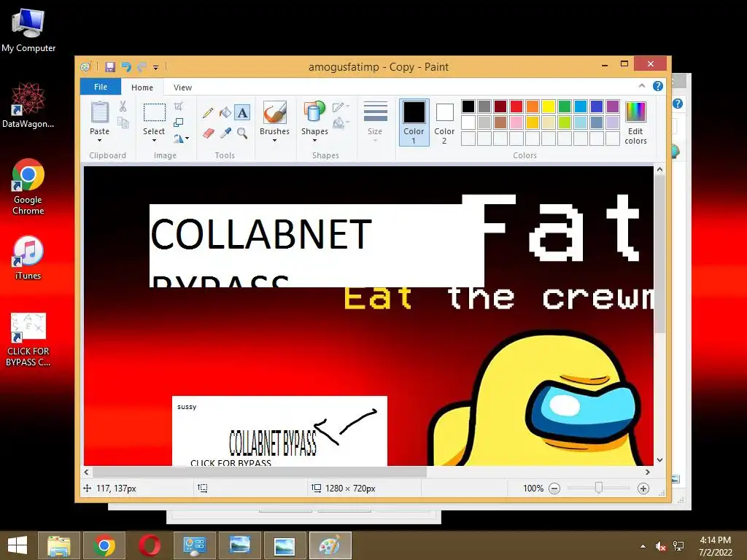Switch to the Home tab
Viewport: 747px width, 560px height.
click(142, 87)
